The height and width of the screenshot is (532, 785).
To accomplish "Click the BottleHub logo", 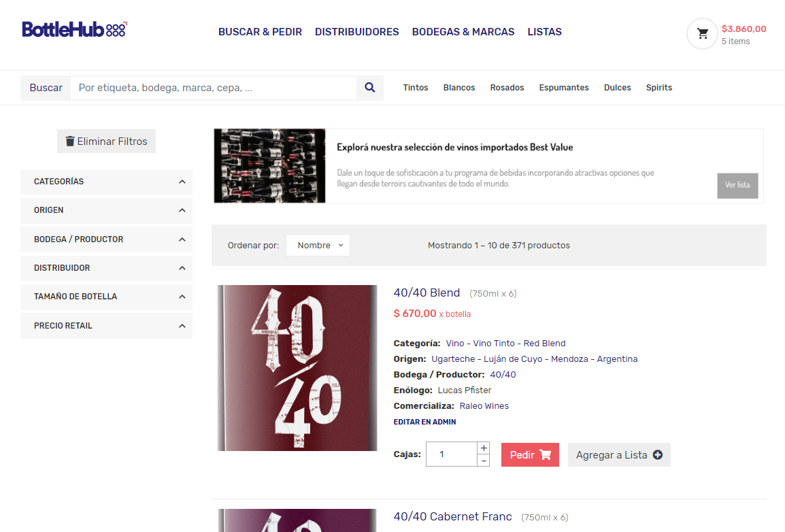I will click(74, 29).
